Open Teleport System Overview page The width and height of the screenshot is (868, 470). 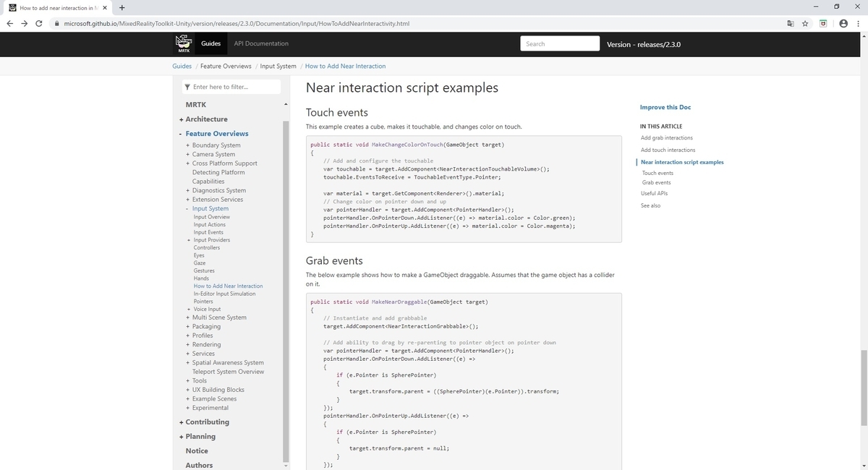229,372
